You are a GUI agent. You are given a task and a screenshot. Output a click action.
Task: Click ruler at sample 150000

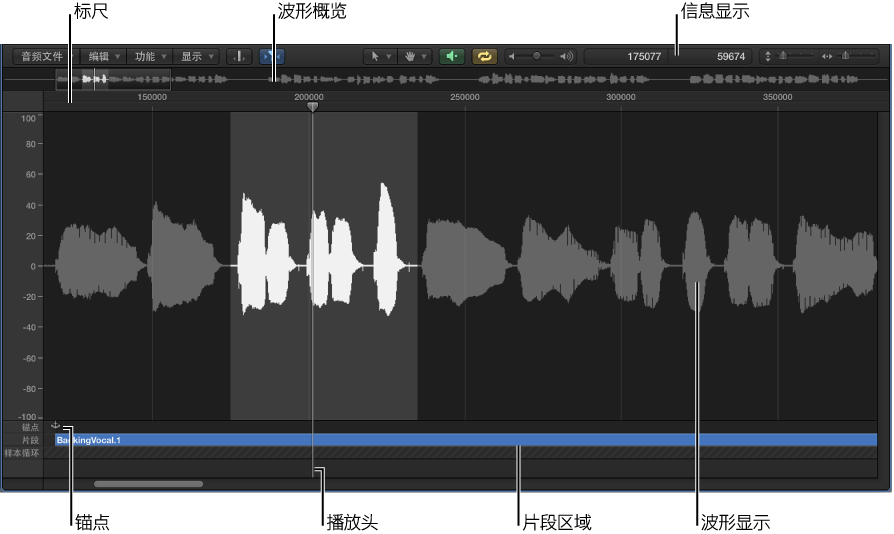click(152, 97)
